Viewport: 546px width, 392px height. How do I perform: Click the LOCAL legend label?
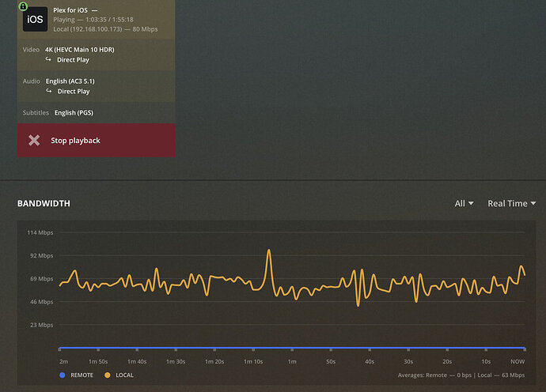tap(125, 375)
